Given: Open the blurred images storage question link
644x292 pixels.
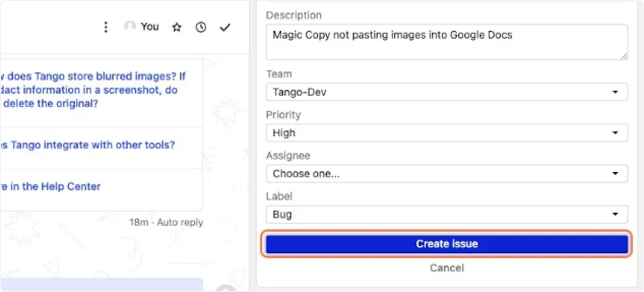Looking at the screenshot, I should coord(93,90).
